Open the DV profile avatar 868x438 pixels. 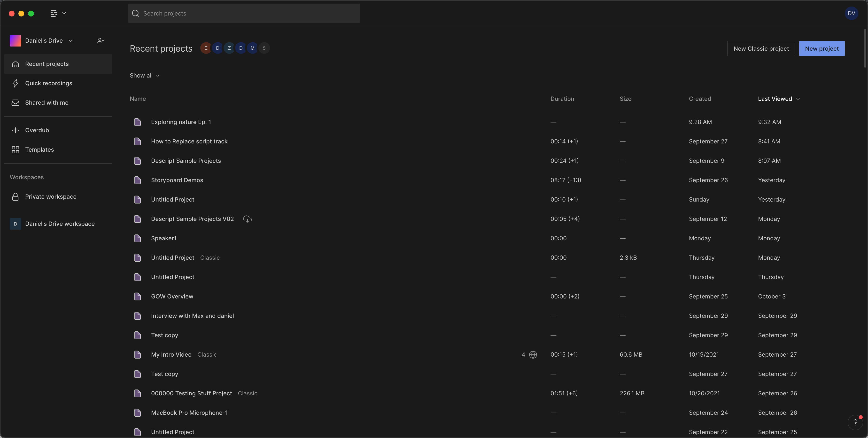click(851, 14)
